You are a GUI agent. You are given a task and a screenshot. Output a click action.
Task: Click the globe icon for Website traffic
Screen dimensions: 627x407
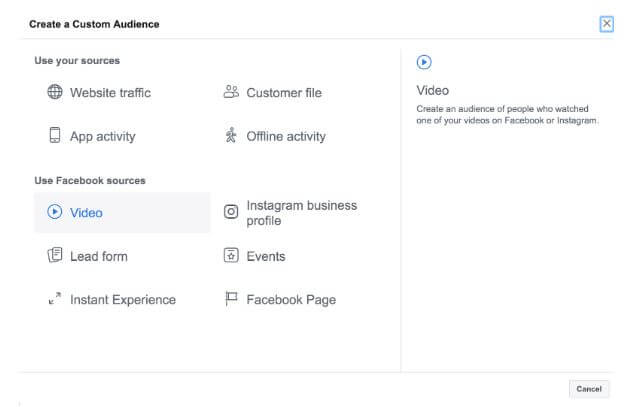tap(55, 92)
